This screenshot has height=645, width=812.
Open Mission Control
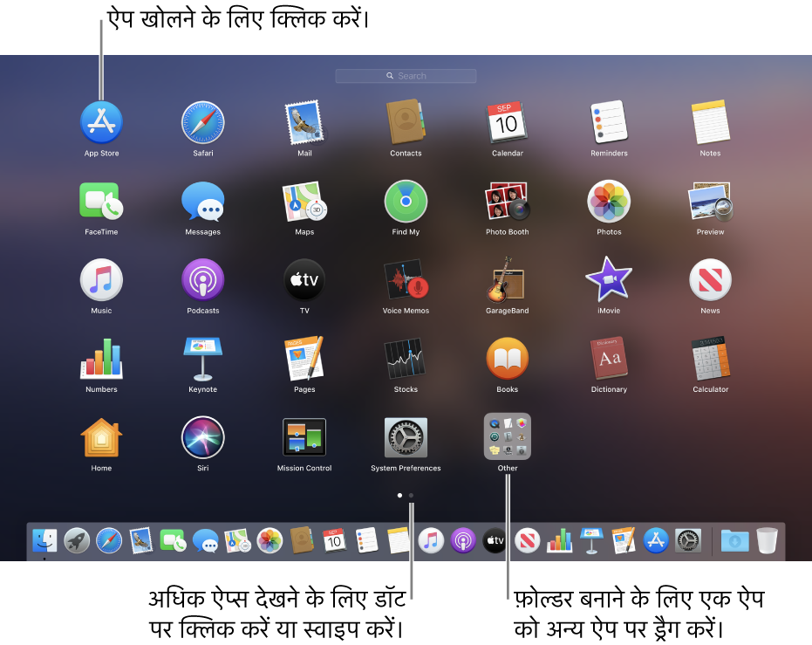304,437
